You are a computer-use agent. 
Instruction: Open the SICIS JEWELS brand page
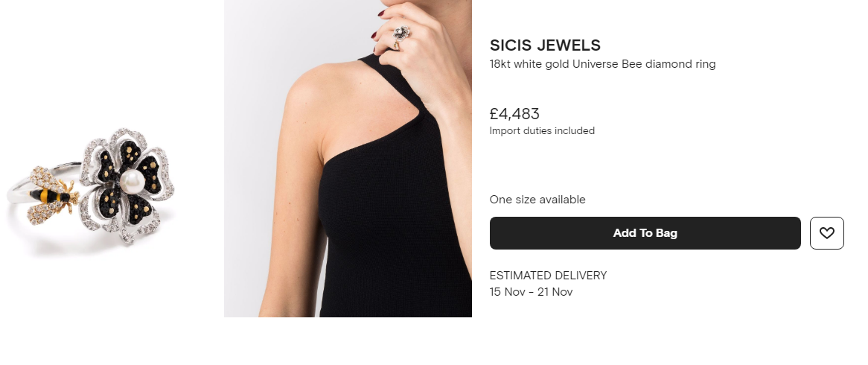(x=545, y=45)
